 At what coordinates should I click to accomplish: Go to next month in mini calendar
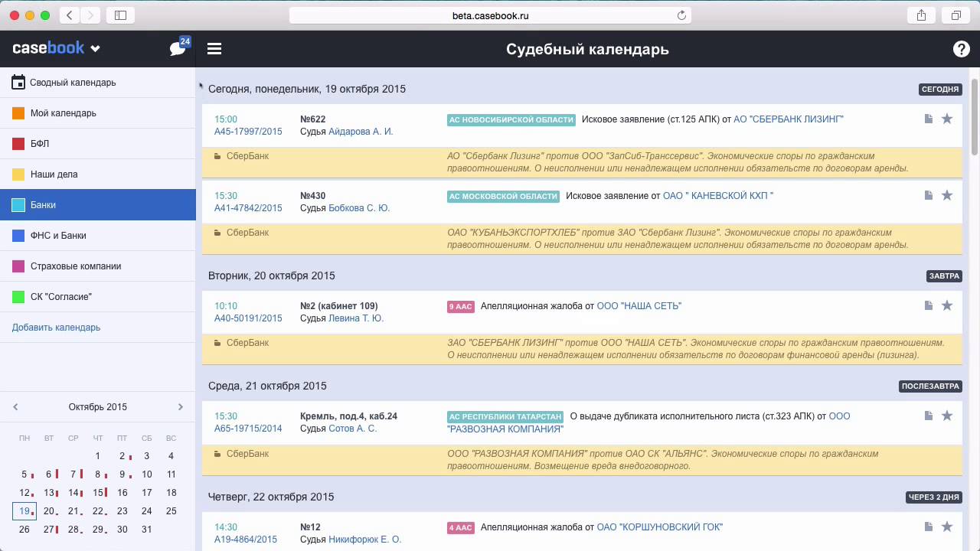pyautogui.click(x=181, y=407)
